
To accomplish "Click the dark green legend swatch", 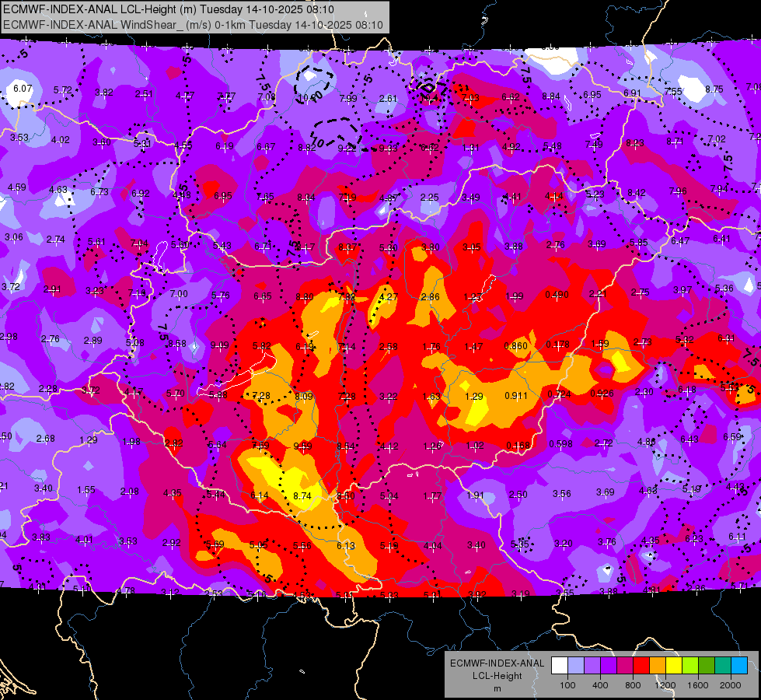I will pyautogui.click(x=707, y=665).
